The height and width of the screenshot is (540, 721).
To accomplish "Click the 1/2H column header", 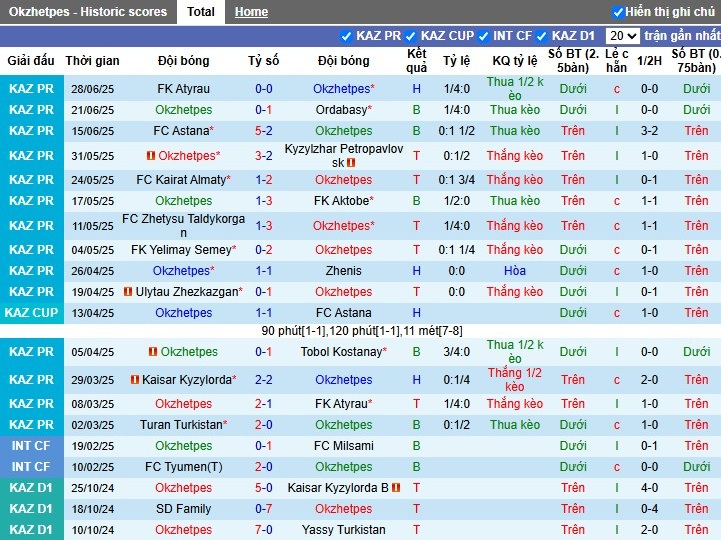I will coord(649,61).
